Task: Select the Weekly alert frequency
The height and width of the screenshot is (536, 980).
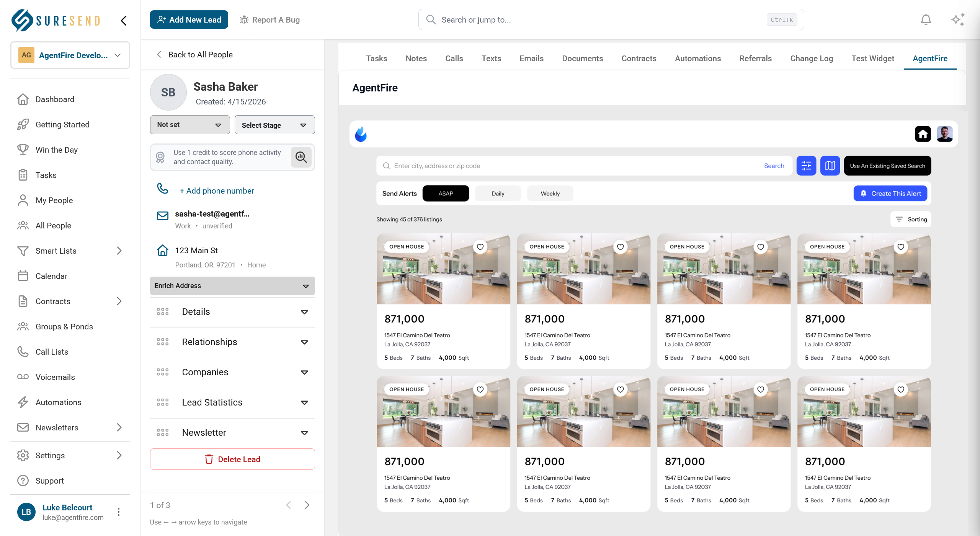Action: [x=550, y=194]
